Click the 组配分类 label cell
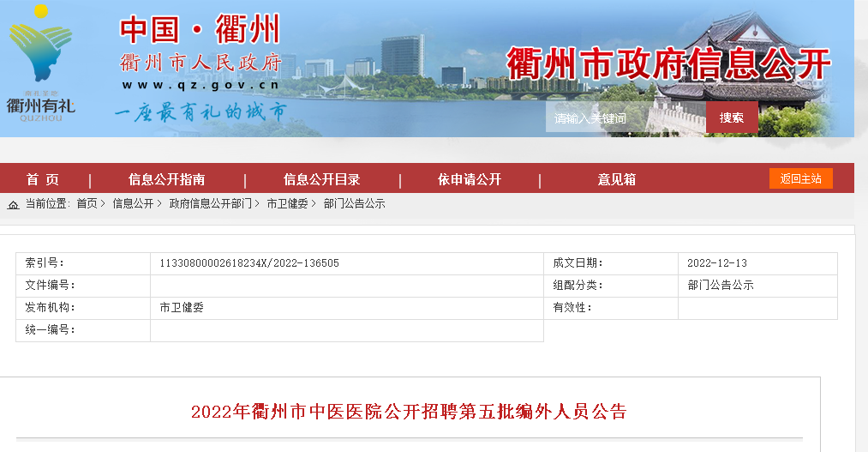This screenshot has width=868, height=452. (611, 286)
